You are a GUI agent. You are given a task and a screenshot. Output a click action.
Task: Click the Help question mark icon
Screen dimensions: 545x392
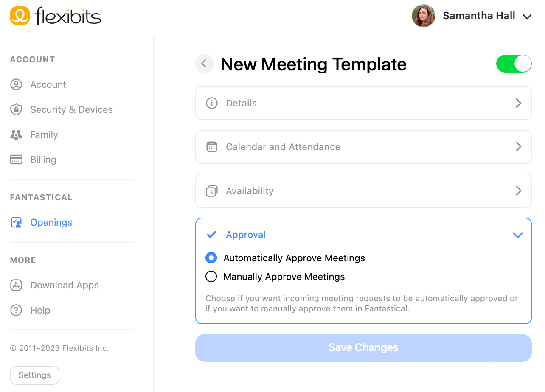pyautogui.click(x=16, y=310)
